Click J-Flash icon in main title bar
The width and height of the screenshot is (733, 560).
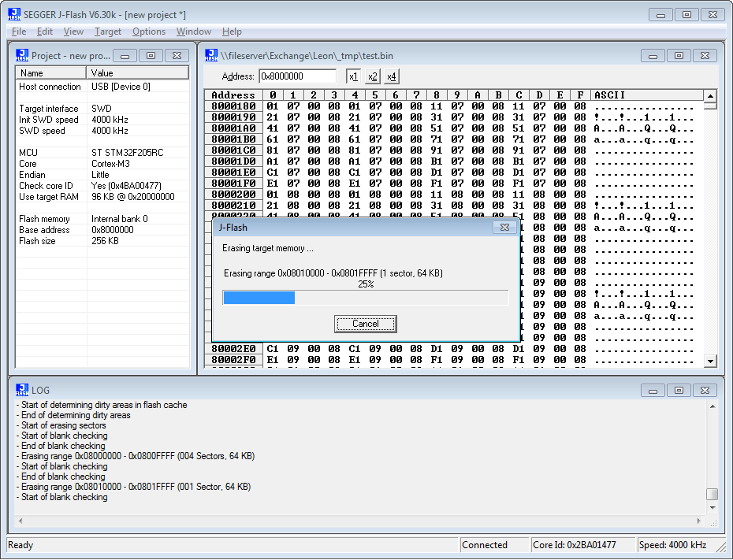click(14, 14)
